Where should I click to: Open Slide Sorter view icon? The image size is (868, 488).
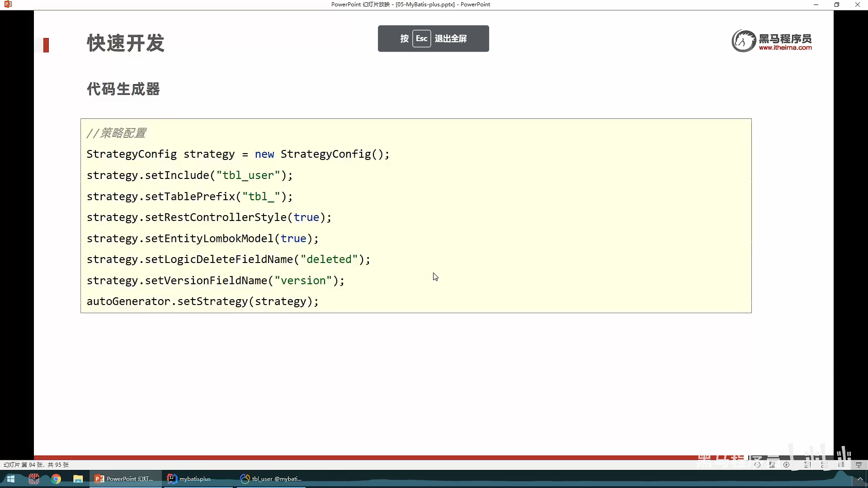pyautogui.click(x=824, y=465)
